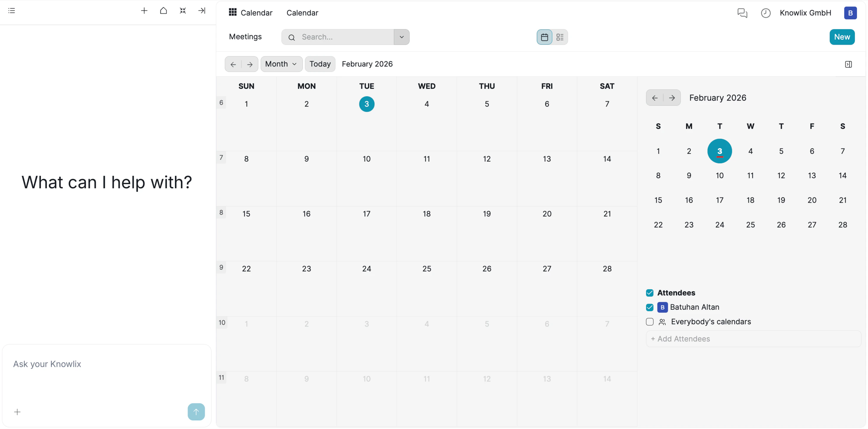Select the Calendar tab
The height and width of the screenshot is (429, 868).
point(302,12)
